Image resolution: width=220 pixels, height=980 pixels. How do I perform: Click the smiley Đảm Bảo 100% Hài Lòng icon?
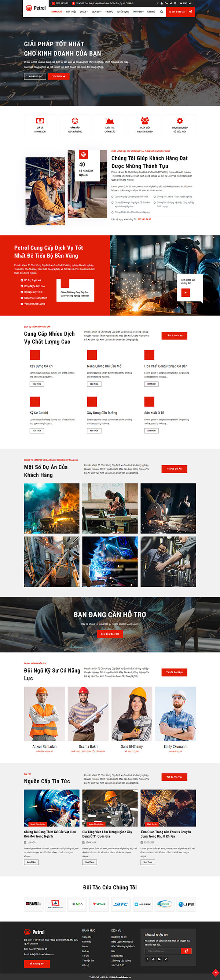tap(75, 121)
